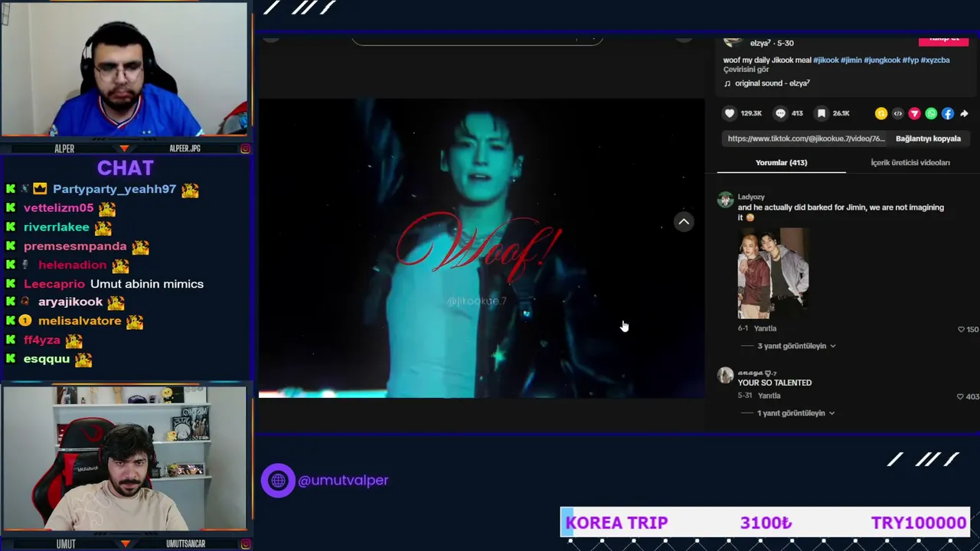The height and width of the screenshot is (551, 980).
Task: Click the fire emote after esqquu
Action: pos(83,359)
